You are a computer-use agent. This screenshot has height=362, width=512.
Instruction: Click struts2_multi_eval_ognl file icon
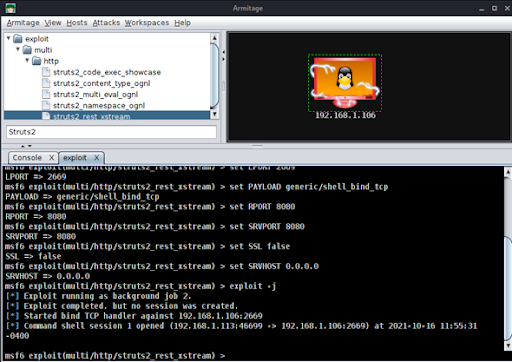tap(46, 94)
